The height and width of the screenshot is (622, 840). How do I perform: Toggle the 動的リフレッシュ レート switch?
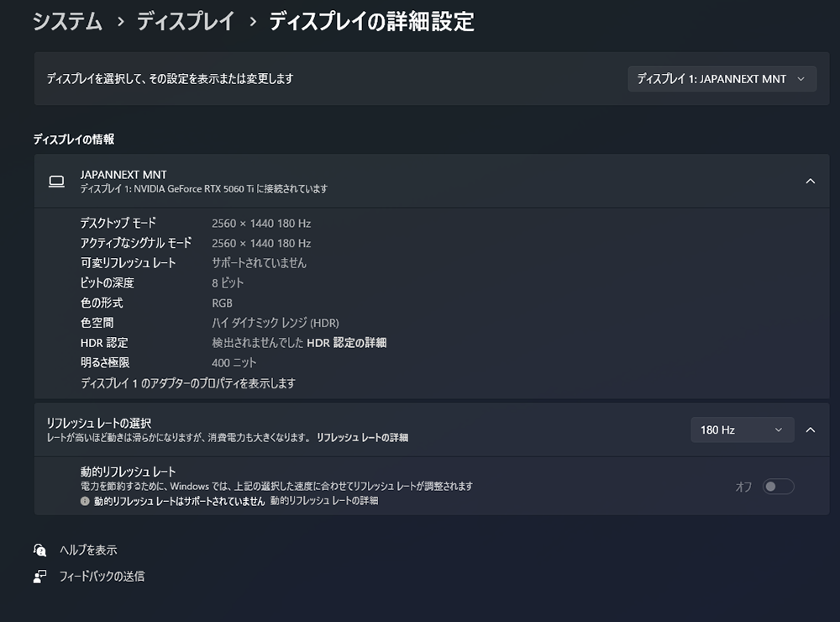pos(778,487)
